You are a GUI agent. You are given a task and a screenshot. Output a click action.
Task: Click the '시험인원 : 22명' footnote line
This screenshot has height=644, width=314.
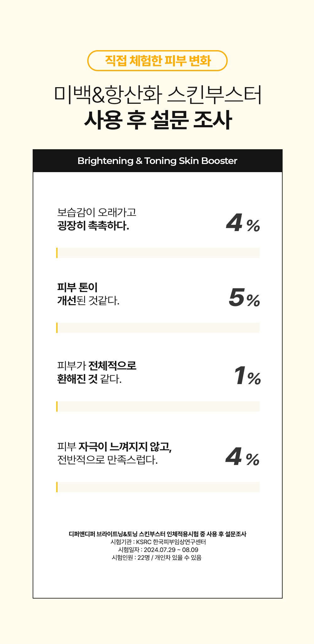click(157, 557)
